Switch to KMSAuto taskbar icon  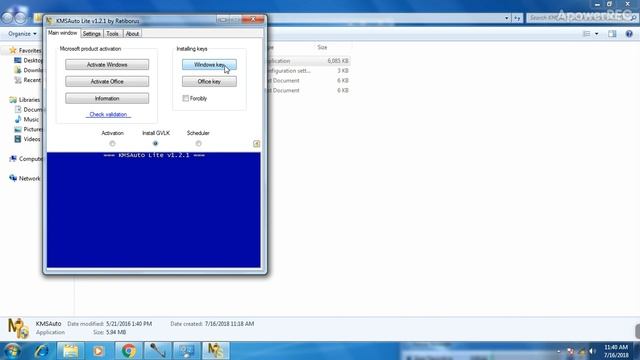tap(216, 351)
